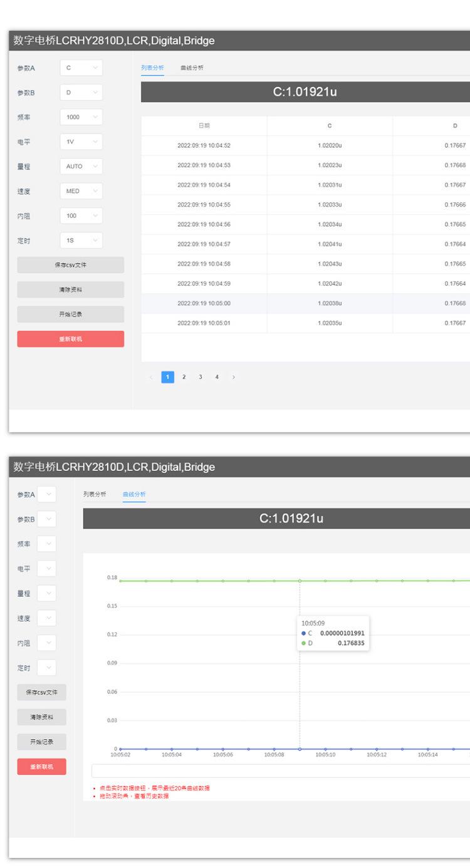This screenshot has width=470, height=868.
Task: Jump to page 4 of the table
Action: tap(217, 377)
